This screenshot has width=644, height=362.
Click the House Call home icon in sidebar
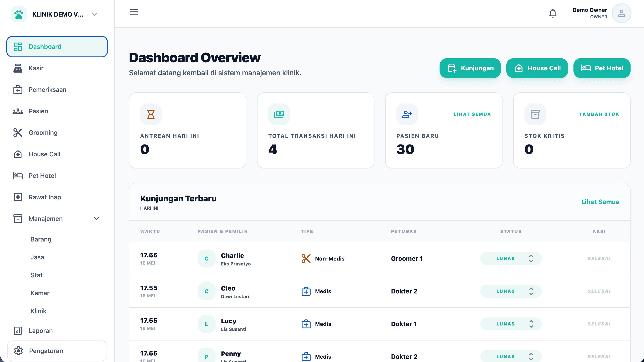coord(18,154)
